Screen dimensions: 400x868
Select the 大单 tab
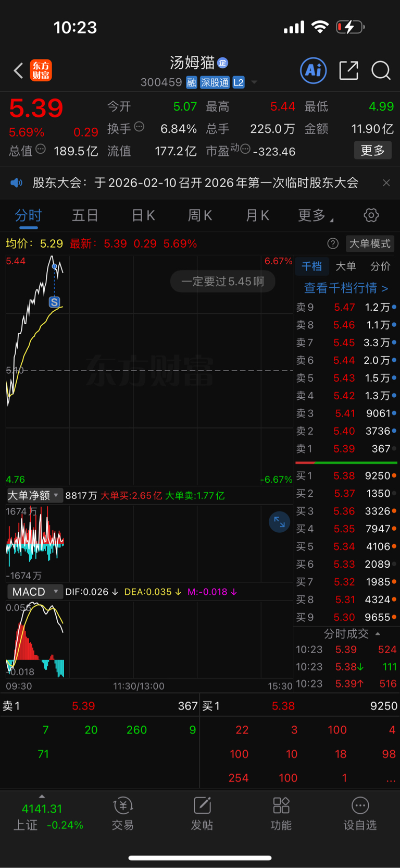pyautogui.click(x=346, y=266)
